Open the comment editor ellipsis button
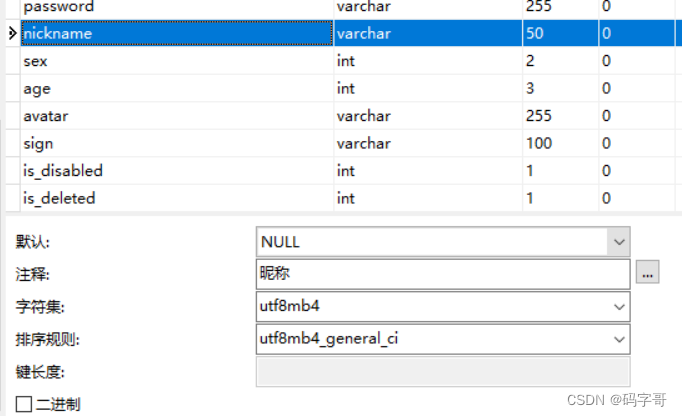Screen dimensions: 682x416 point(647,272)
